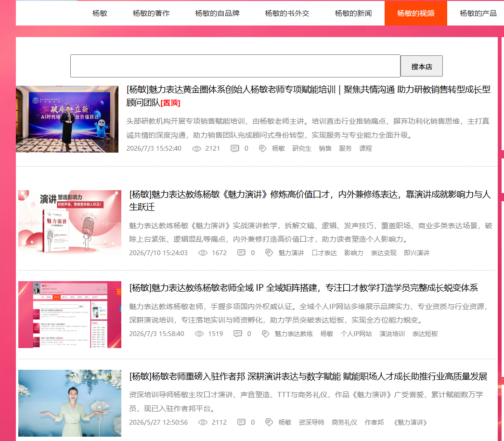Click the tag icon before 魅力表达教练 tag
Image resolution: width=504 pixels, height=441 pixels.
tap(265, 334)
